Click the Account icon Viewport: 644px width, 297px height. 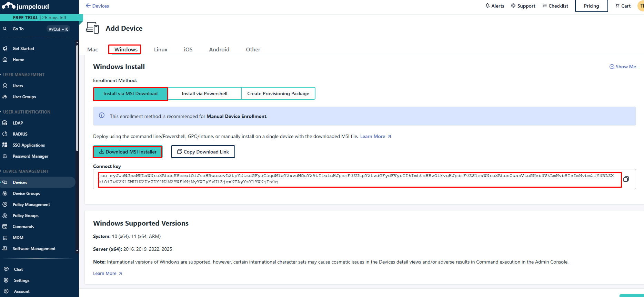[x=6, y=291]
